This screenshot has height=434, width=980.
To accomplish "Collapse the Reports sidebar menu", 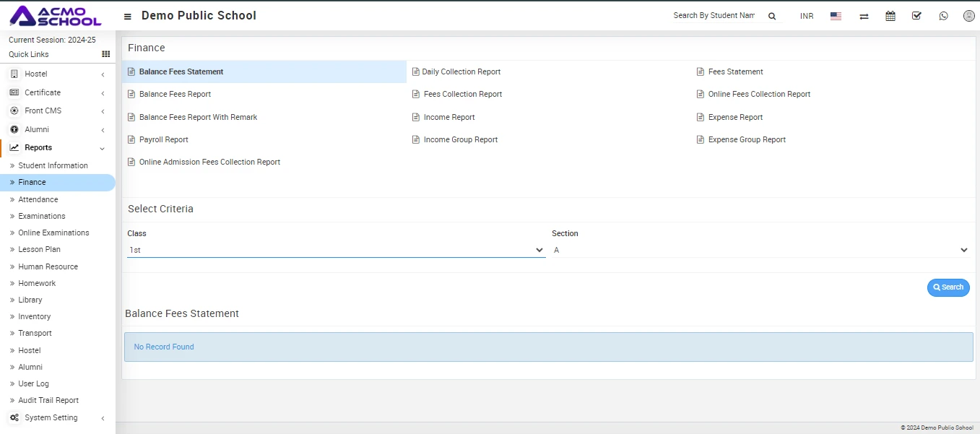I will coord(57,147).
